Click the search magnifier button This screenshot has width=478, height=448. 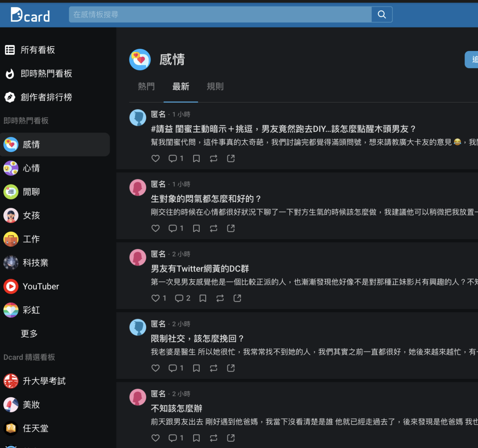(382, 14)
